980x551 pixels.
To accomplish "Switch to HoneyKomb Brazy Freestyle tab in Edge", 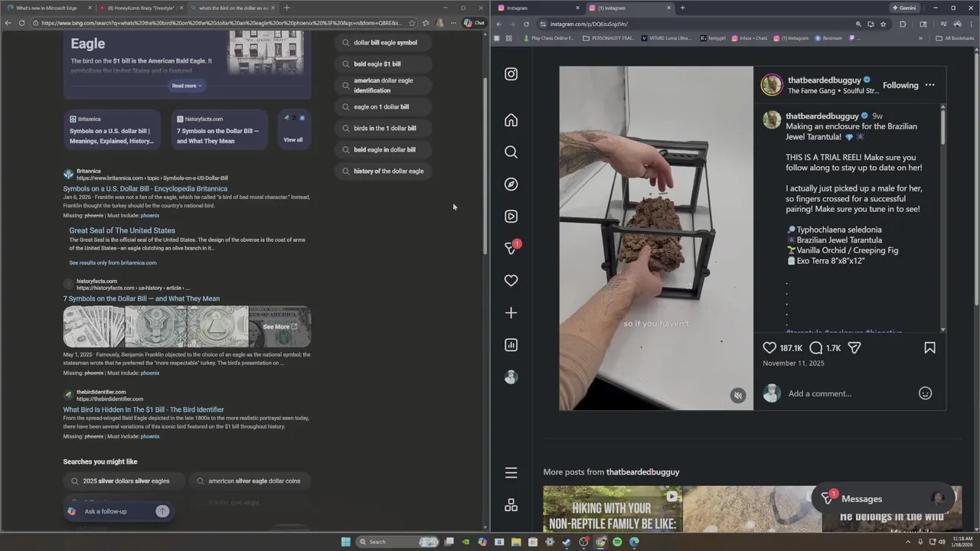I will [x=141, y=8].
